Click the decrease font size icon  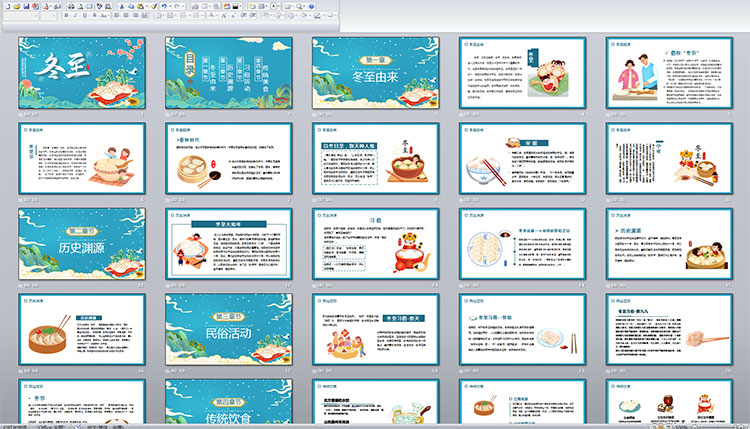(x=233, y=16)
